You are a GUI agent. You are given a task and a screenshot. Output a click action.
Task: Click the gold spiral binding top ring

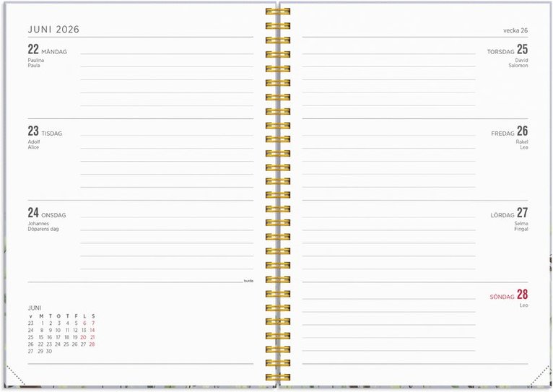277,12
